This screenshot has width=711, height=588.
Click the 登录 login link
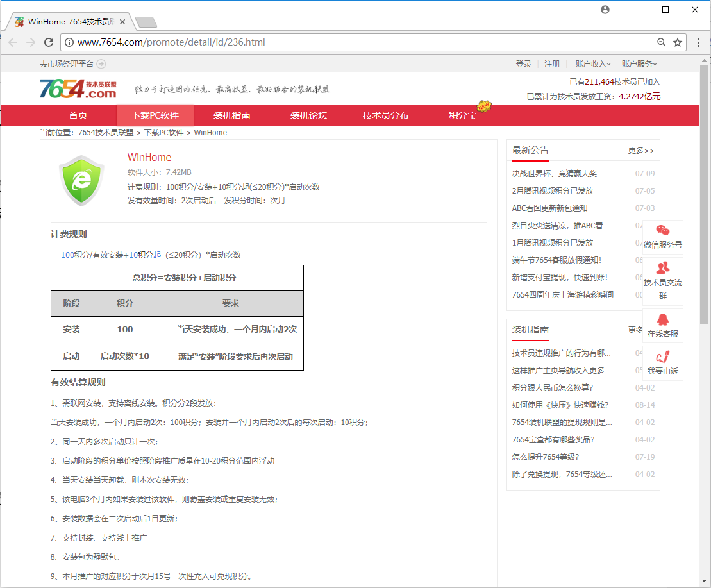[x=524, y=64]
